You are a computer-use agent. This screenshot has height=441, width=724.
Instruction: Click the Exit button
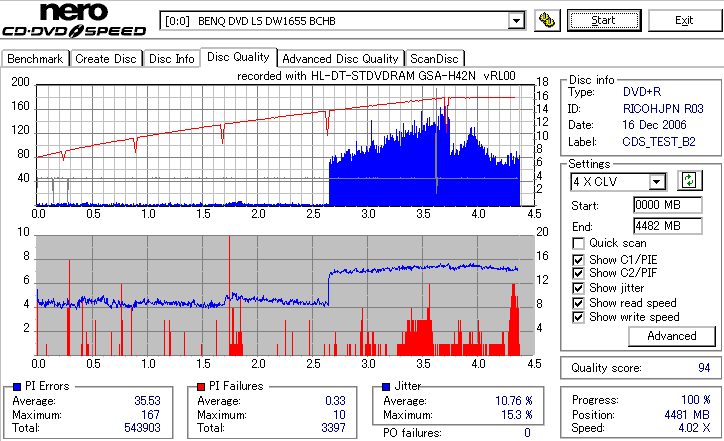coord(684,20)
